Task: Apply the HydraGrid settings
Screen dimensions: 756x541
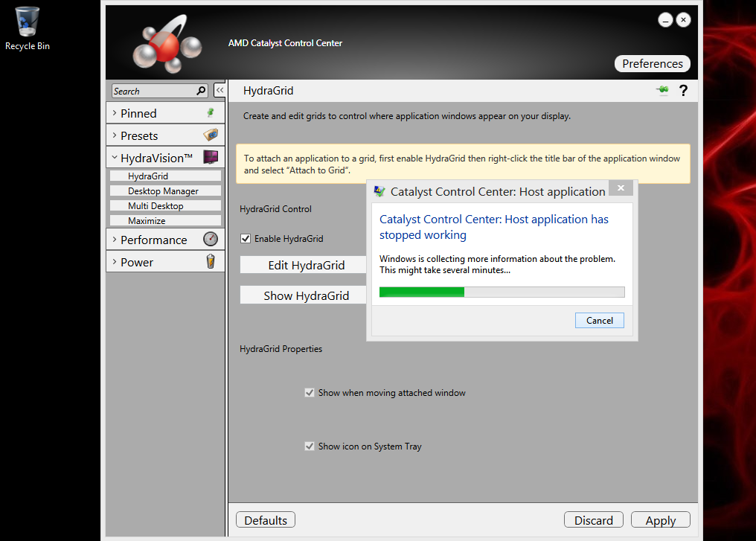Action: (x=661, y=519)
